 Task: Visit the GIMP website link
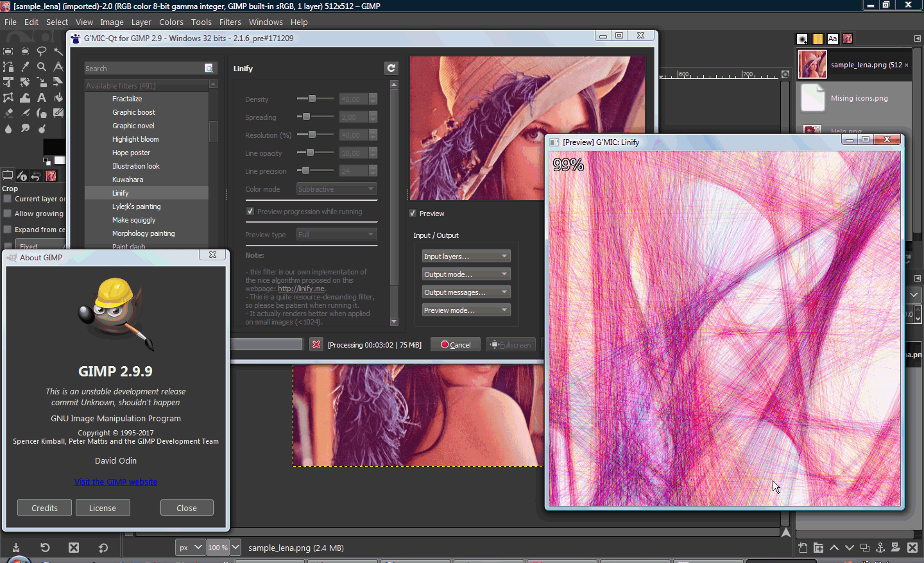click(116, 482)
